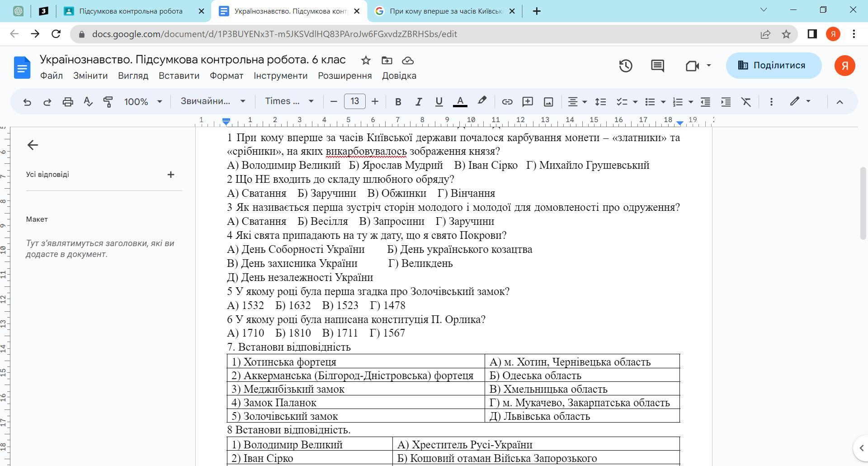Open line and paragraph spacing options

click(600, 102)
